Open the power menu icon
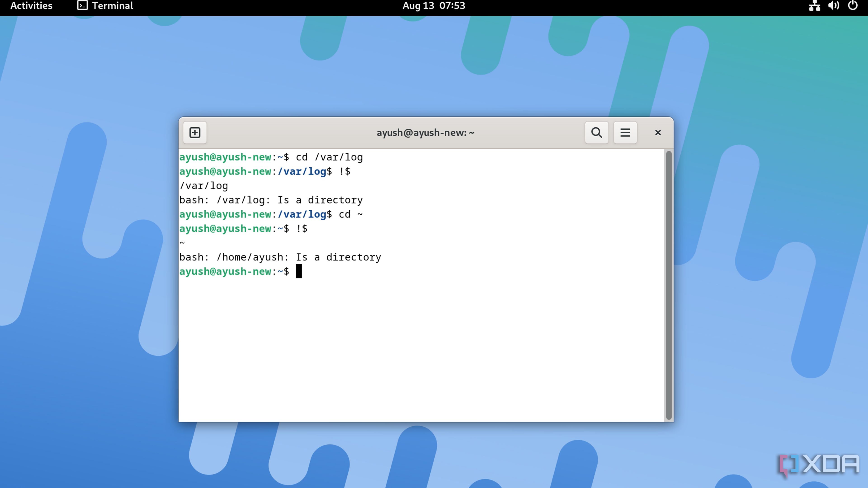Viewport: 868px width, 488px height. (x=853, y=6)
